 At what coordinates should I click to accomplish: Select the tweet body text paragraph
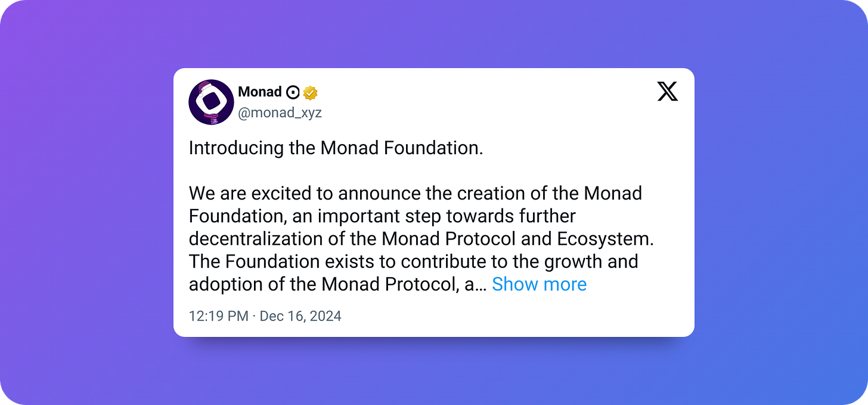pyautogui.click(x=417, y=238)
